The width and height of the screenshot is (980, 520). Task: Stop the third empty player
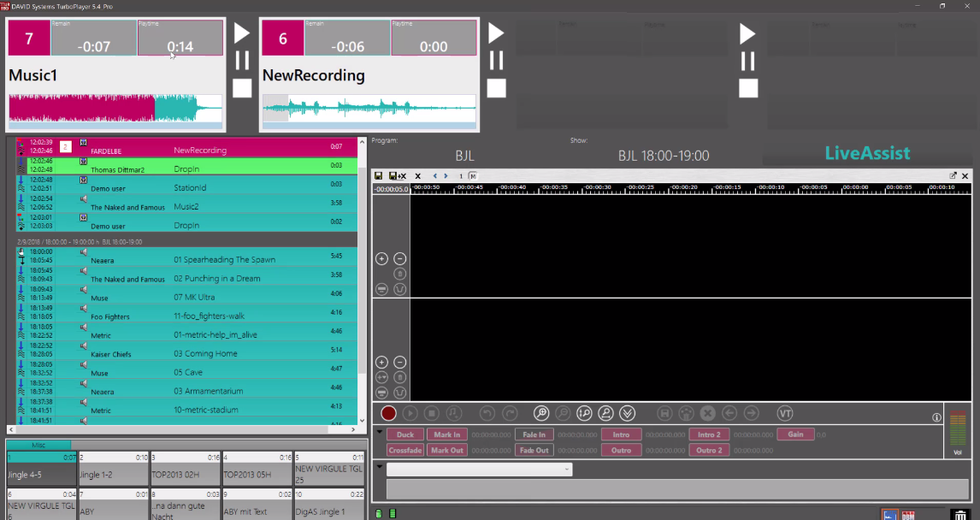[x=748, y=88]
